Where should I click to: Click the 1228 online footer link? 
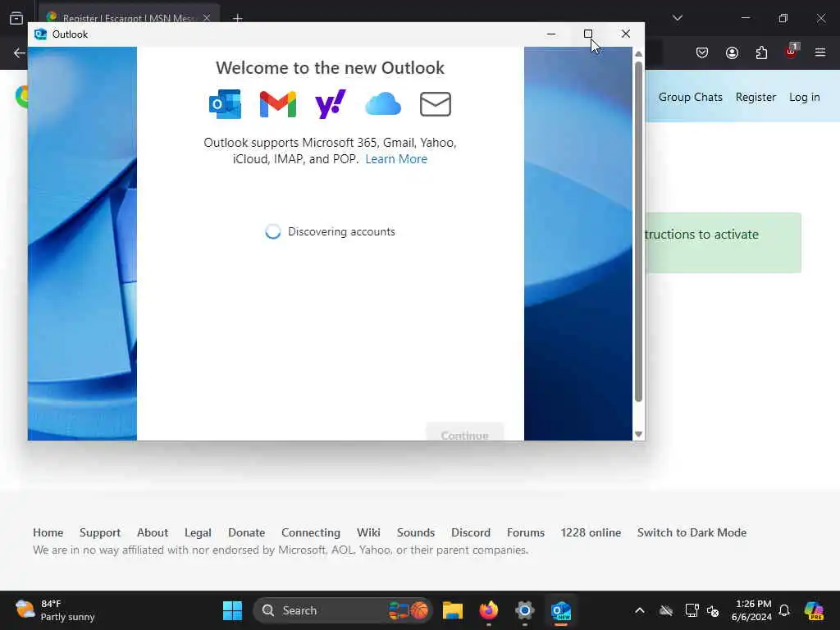[591, 532]
